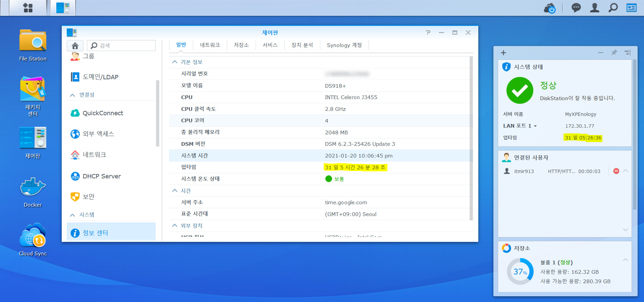Minimize the widget panel
Screen dimensions: 644x302
(x=601, y=53)
